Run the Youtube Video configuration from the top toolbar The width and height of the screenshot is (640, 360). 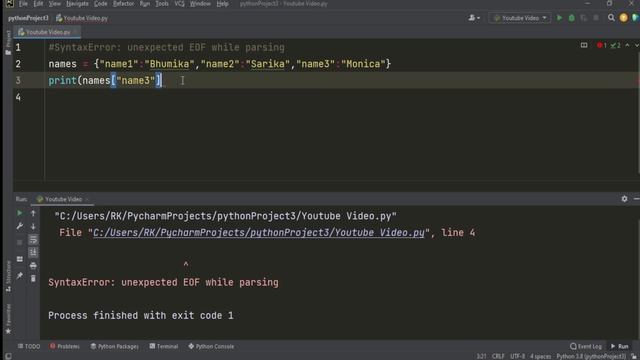(x=559, y=18)
